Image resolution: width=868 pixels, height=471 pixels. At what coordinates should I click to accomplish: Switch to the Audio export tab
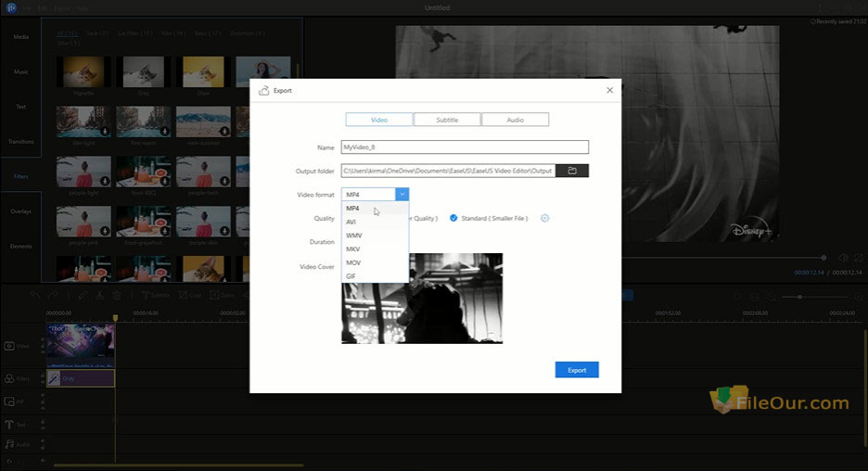click(515, 120)
